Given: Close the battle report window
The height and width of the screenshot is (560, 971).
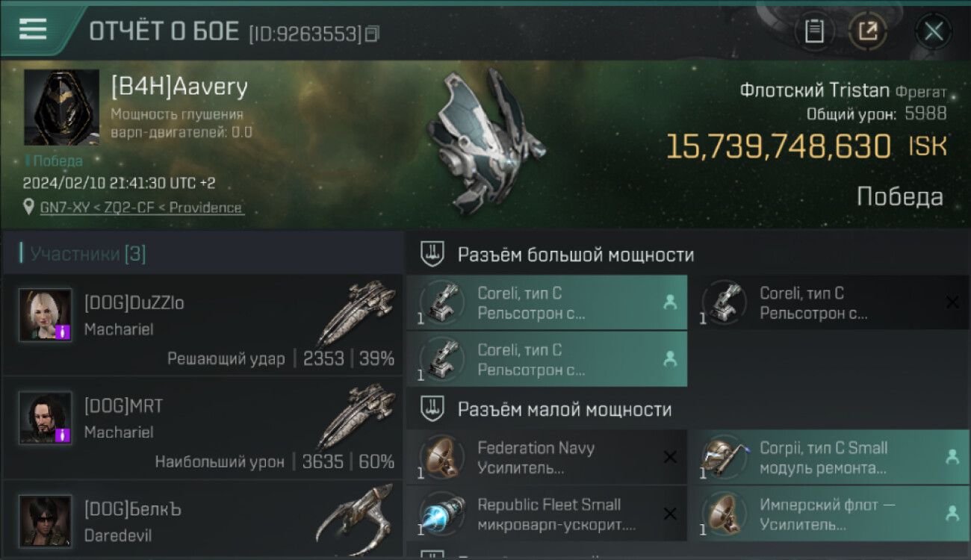Looking at the screenshot, I should [934, 31].
